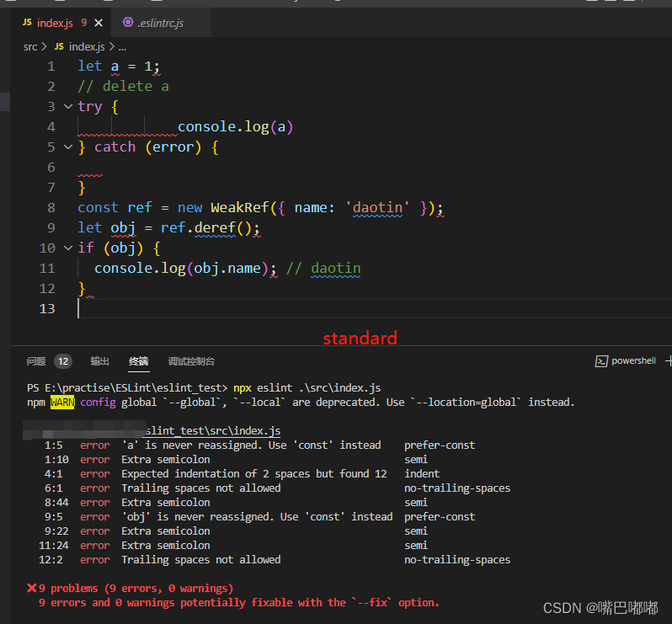Click the JS icon in the breadcrumb
Viewport: 672px width, 624px height.
coord(59,46)
